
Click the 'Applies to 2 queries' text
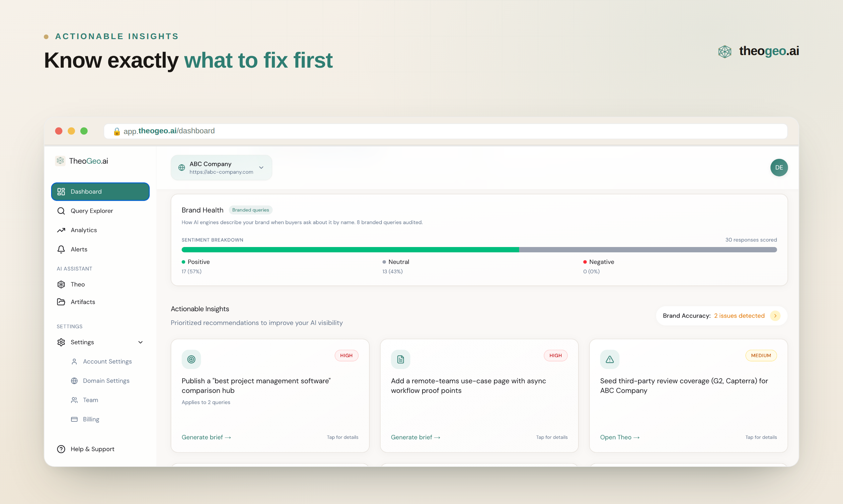click(206, 403)
